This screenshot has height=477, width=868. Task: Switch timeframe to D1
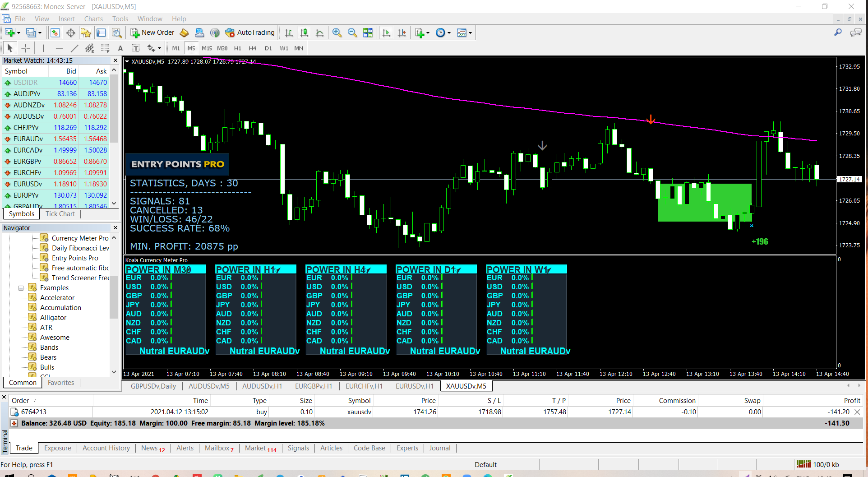(x=268, y=48)
